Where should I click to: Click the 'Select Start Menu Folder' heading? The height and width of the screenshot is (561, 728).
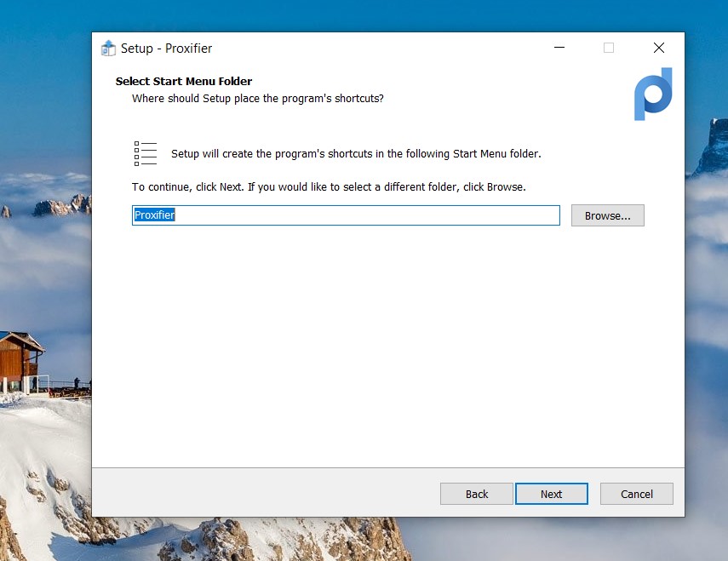pyautogui.click(x=184, y=82)
